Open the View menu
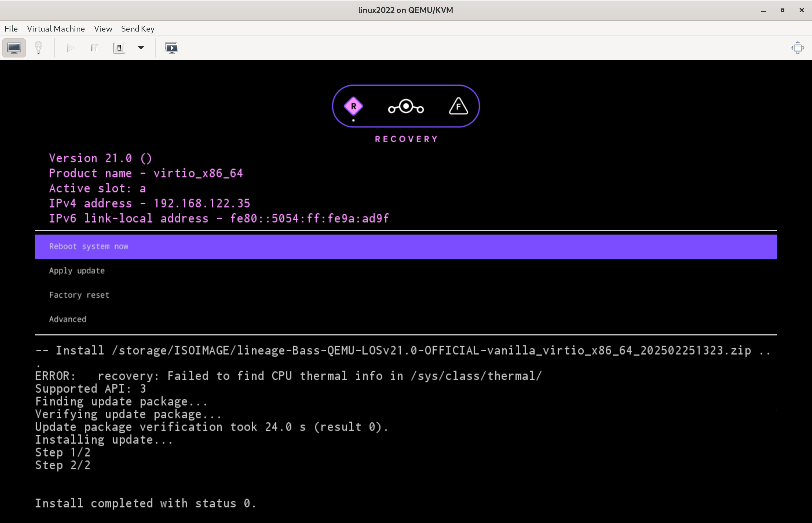The image size is (812, 523). [103, 28]
